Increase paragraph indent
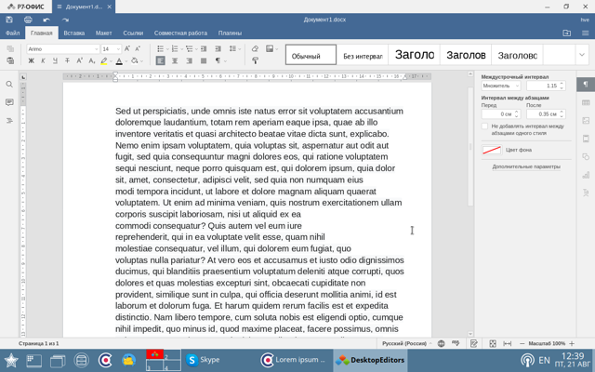595x372 pixels. point(218,49)
